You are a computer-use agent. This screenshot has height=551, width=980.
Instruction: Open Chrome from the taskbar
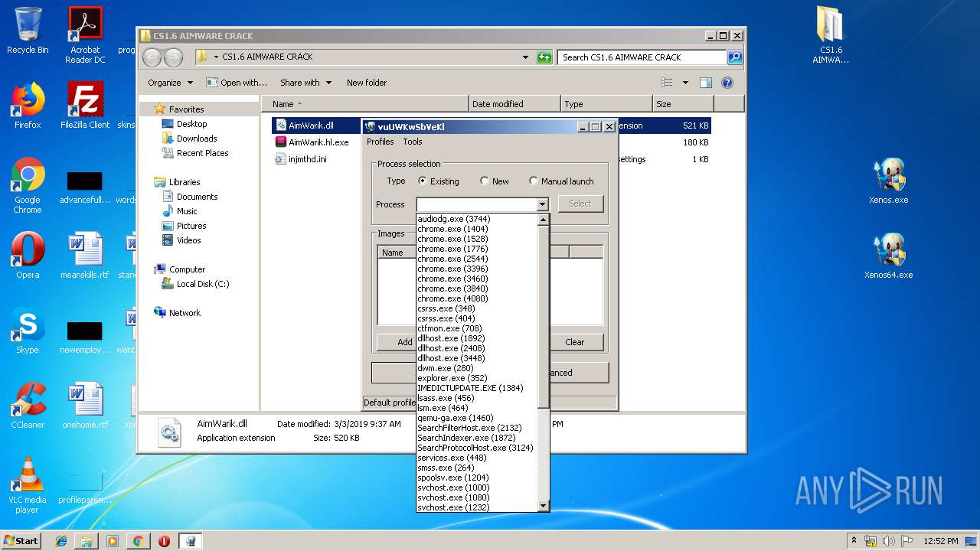(138, 541)
